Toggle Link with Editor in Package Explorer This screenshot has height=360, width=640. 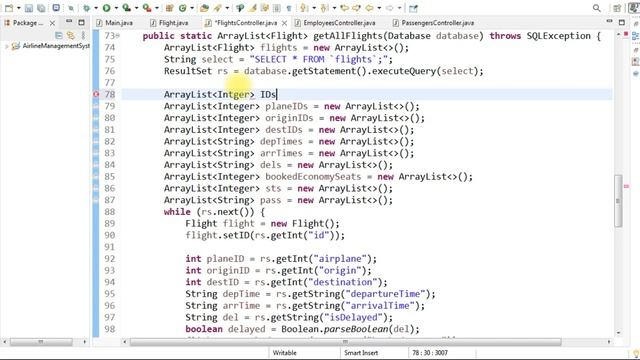71,36
